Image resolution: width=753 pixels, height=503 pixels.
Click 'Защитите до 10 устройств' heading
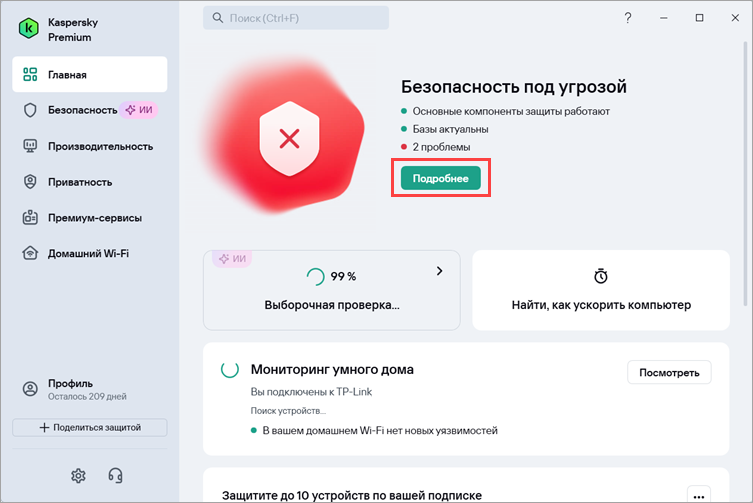coord(352,495)
